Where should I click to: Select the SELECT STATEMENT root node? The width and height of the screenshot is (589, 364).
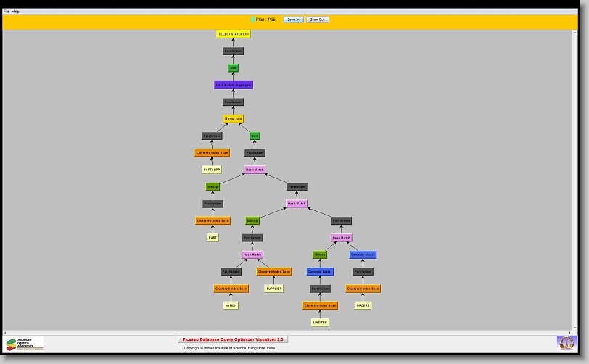click(x=234, y=34)
